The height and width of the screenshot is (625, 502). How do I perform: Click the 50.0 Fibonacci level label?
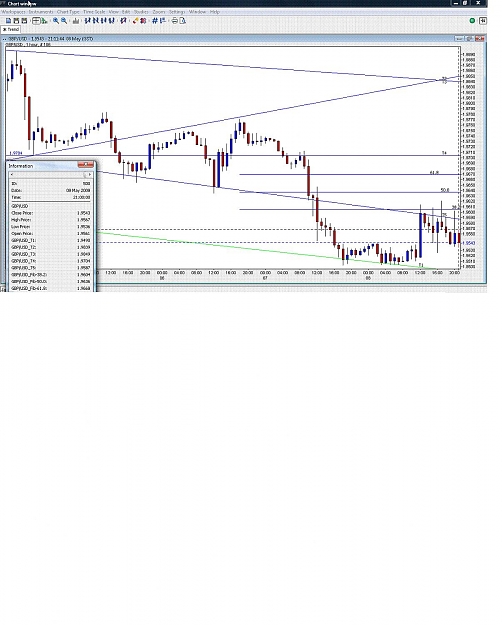pyautogui.click(x=445, y=190)
